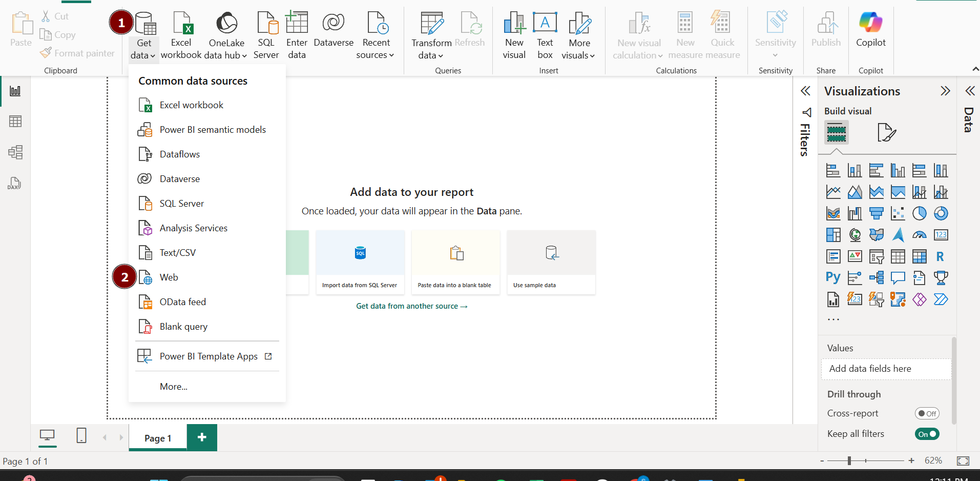Open the Dataverse ribbon button

(333, 30)
